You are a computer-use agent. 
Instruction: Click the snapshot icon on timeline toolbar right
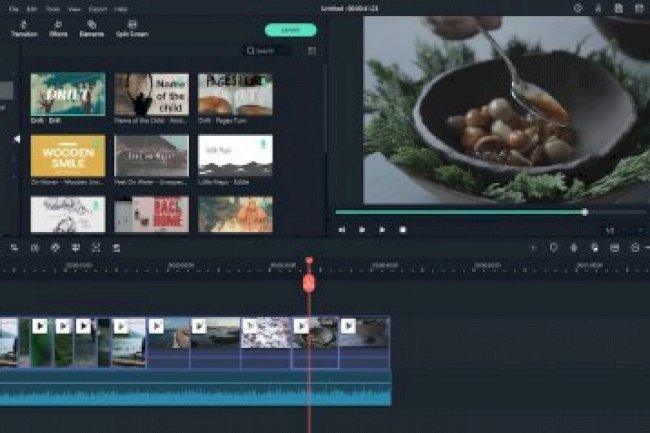[x=615, y=248]
